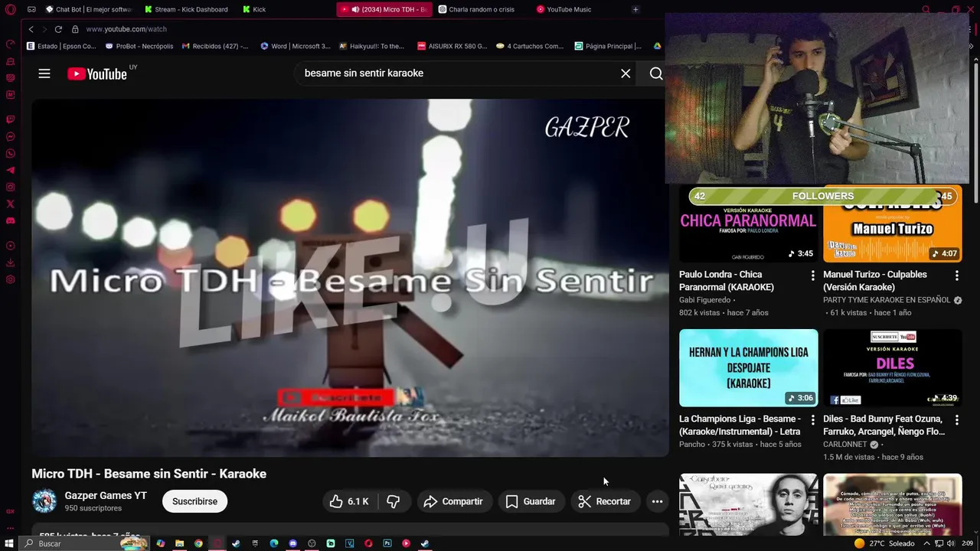980x551 pixels.
Task: Open Messenger in the Opera sidebar
Action: point(10,137)
